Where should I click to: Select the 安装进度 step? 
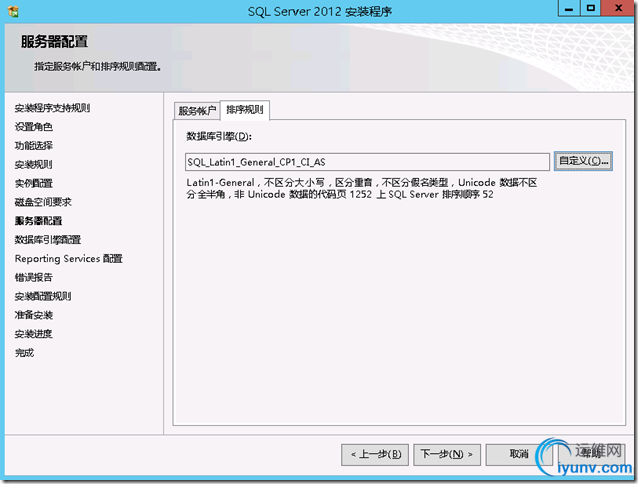[x=33, y=334]
